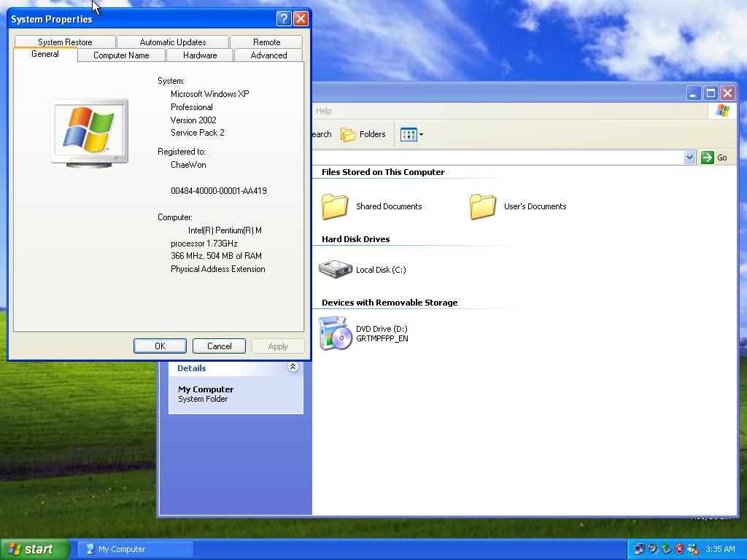The width and height of the screenshot is (747, 560).
Task: Switch to the Computer Name tab
Action: coord(121,55)
